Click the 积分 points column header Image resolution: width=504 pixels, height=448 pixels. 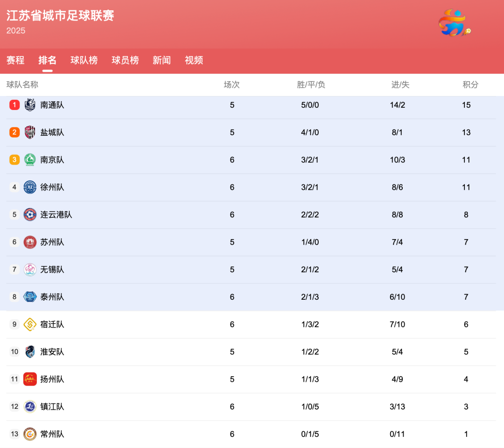[x=470, y=85]
